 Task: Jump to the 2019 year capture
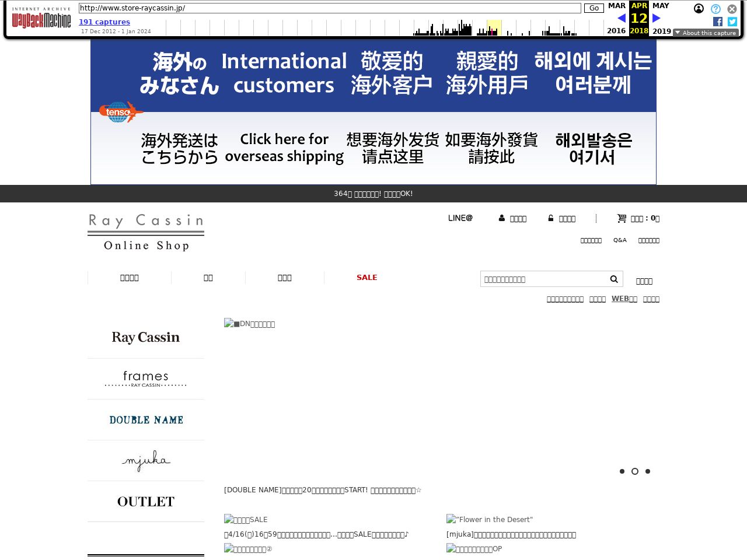661,31
